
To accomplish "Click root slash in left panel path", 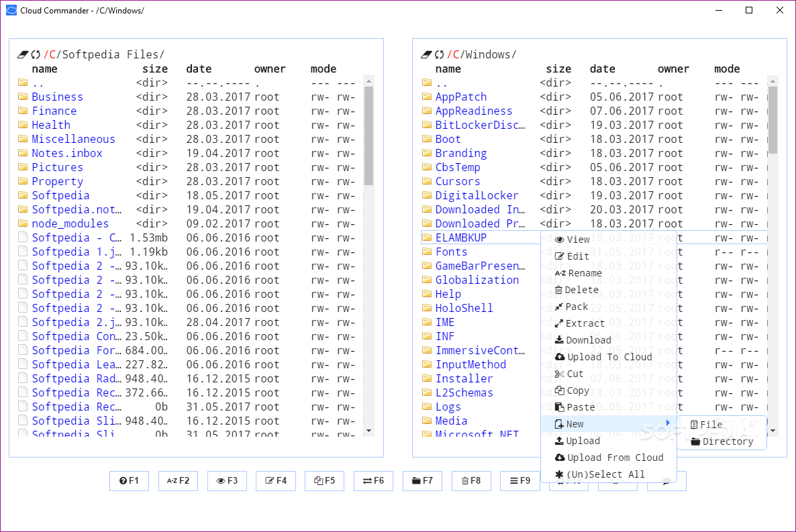I will click(46, 54).
